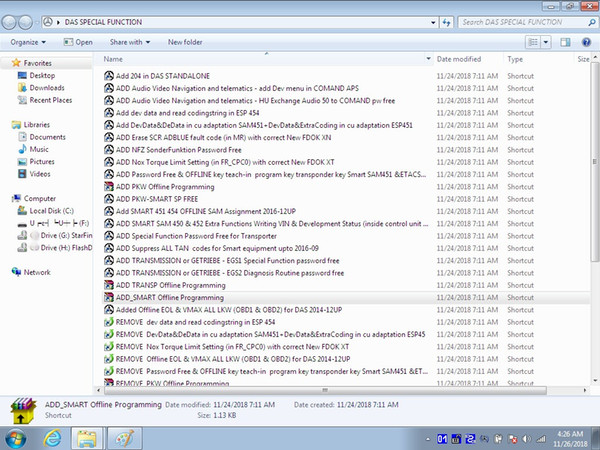Click the refresh icon next to address bar
This screenshot has height=450, width=600.
click(446, 22)
